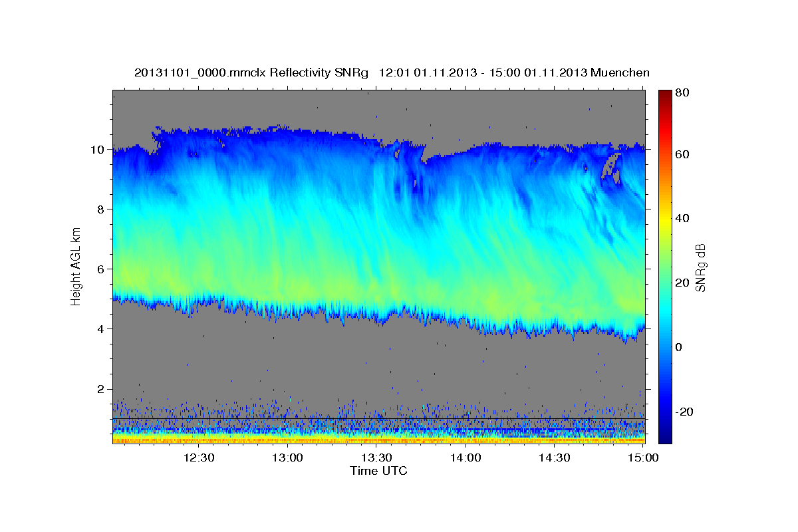The width and height of the screenshot is (798, 532).
Task: Click the 'Time UTC' axis label
Action: point(378,471)
